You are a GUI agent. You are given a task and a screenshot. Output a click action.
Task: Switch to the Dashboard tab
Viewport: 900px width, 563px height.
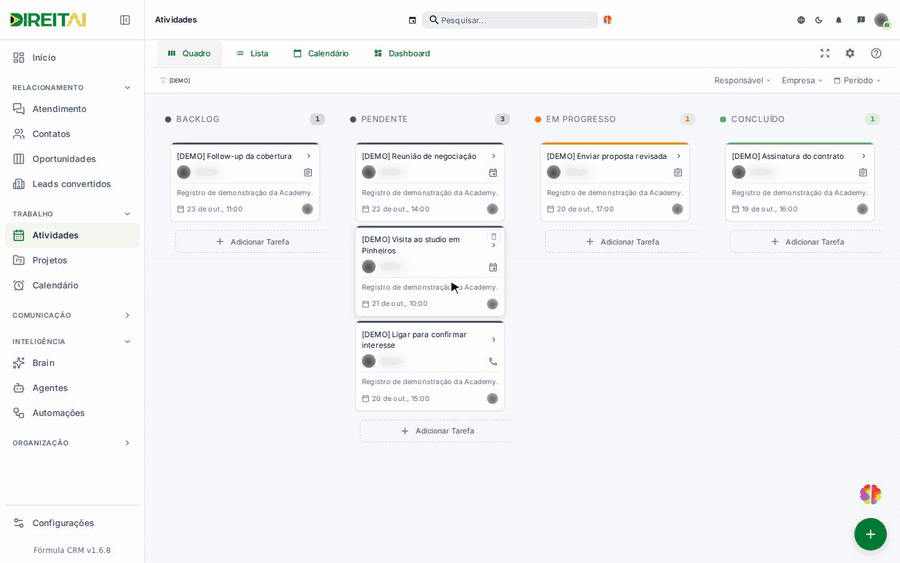coord(402,53)
